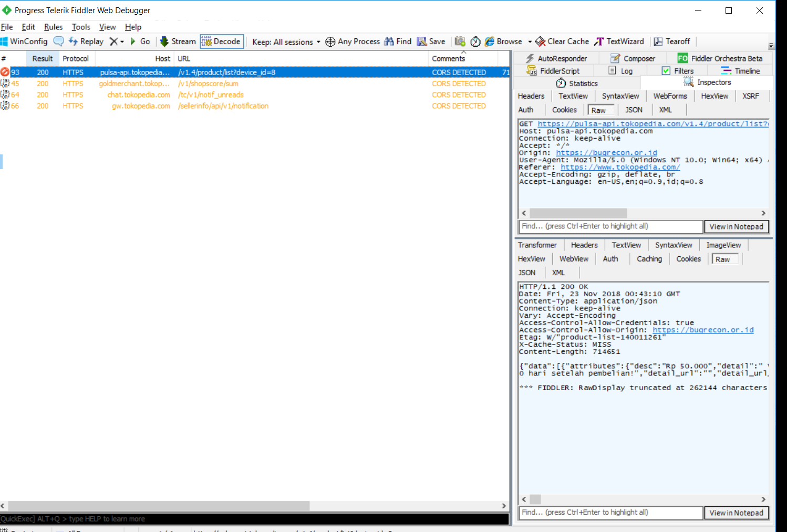The height and width of the screenshot is (532, 787).
Task: Replay the selected session
Action: (x=86, y=41)
